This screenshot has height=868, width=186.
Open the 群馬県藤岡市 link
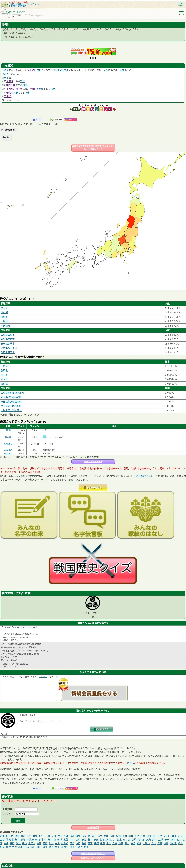pos(8,352)
